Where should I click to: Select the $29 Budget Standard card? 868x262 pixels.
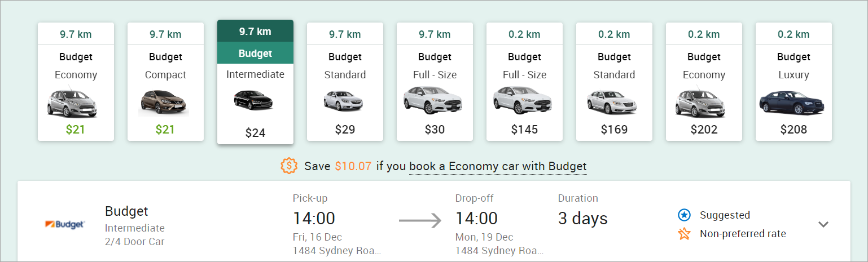click(x=345, y=82)
